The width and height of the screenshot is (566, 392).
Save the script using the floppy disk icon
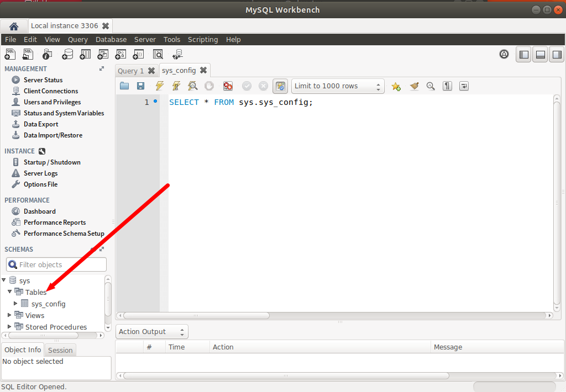(140, 86)
